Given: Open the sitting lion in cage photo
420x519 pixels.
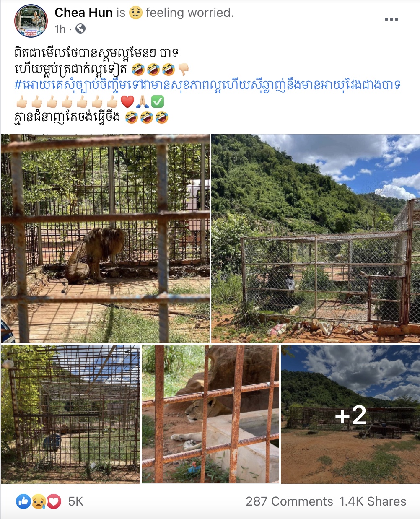Looking at the screenshot, I should tap(105, 239).
